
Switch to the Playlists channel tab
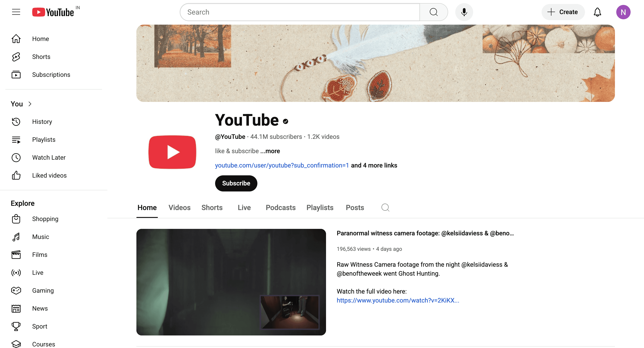pyautogui.click(x=320, y=208)
